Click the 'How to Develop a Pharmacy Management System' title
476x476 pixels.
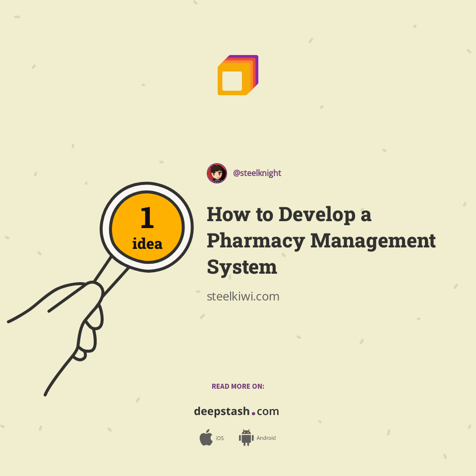pos(321,240)
